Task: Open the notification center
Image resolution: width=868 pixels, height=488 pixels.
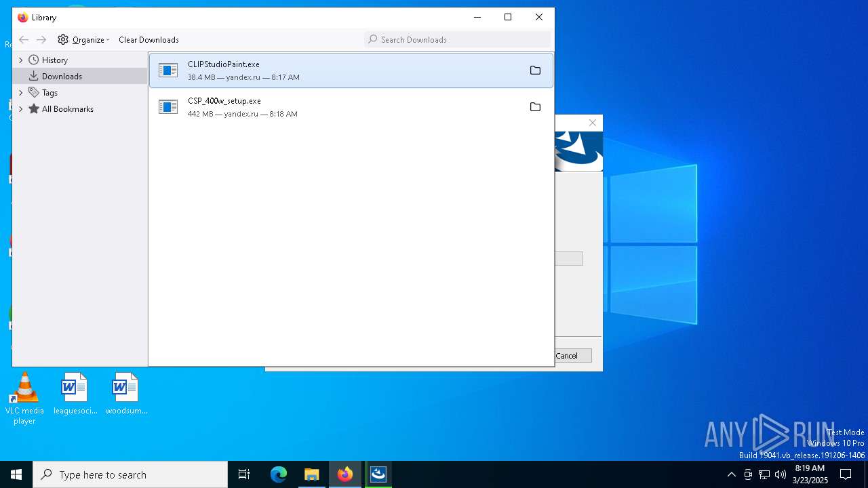Action: pos(846,474)
